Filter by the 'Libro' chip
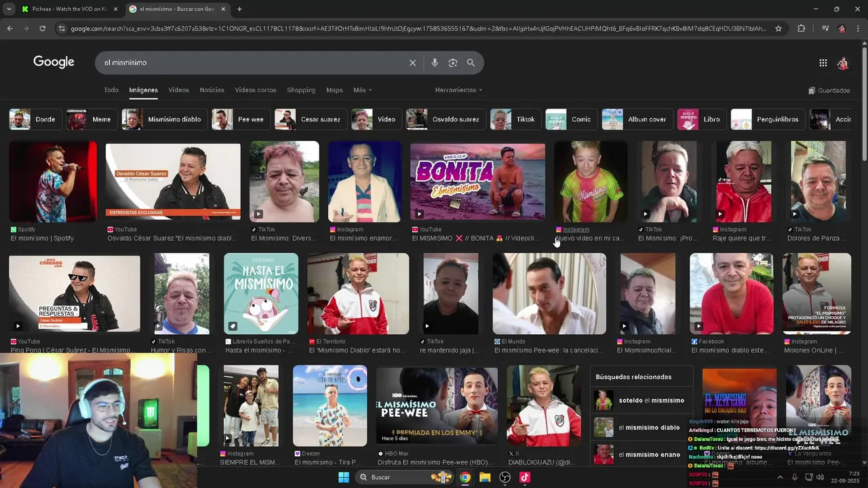Viewport: 868px width, 488px height. (x=701, y=119)
